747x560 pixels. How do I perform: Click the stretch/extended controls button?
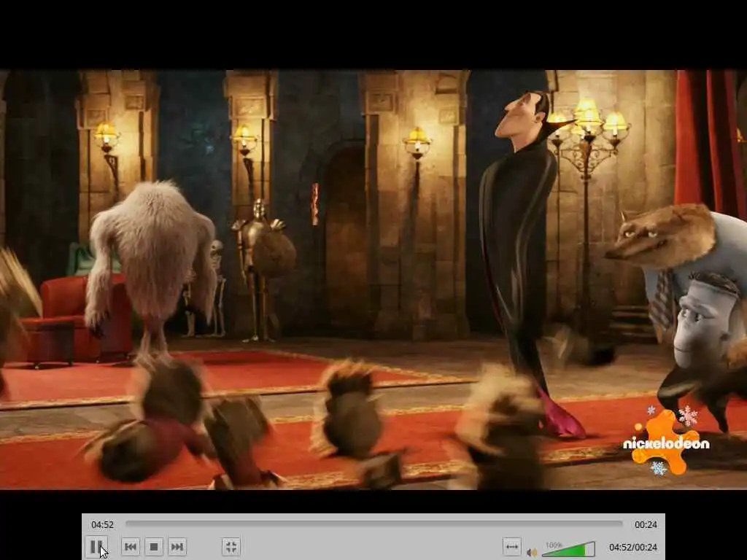pos(512,547)
